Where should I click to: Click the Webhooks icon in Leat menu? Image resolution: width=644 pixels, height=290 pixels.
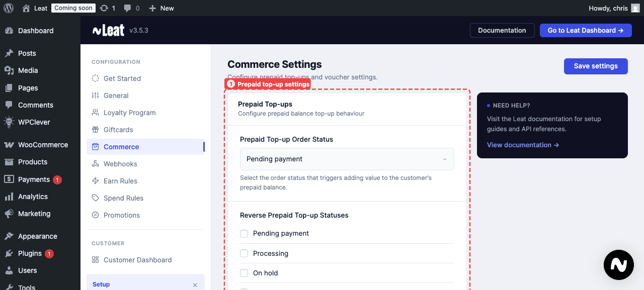coord(96,164)
